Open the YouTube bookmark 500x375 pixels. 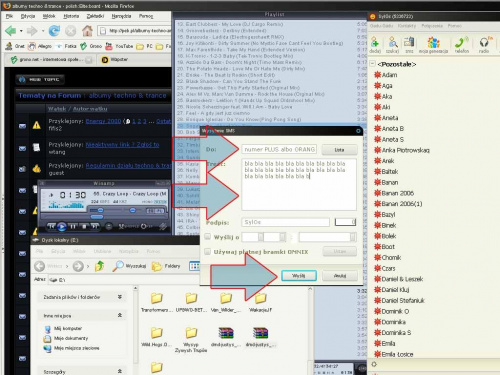tap(119, 46)
